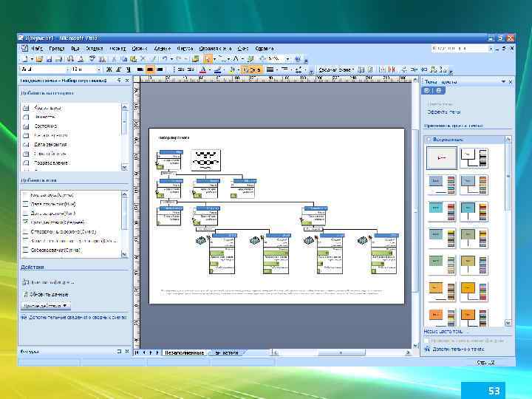
Task: Click the Line Color icon
Action: click(217, 69)
